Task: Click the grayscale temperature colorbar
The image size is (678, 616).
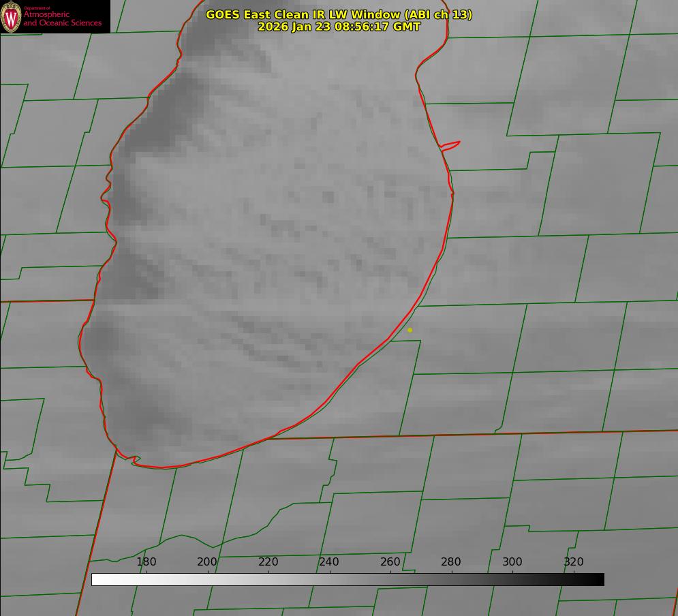Action: pos(348,579)
